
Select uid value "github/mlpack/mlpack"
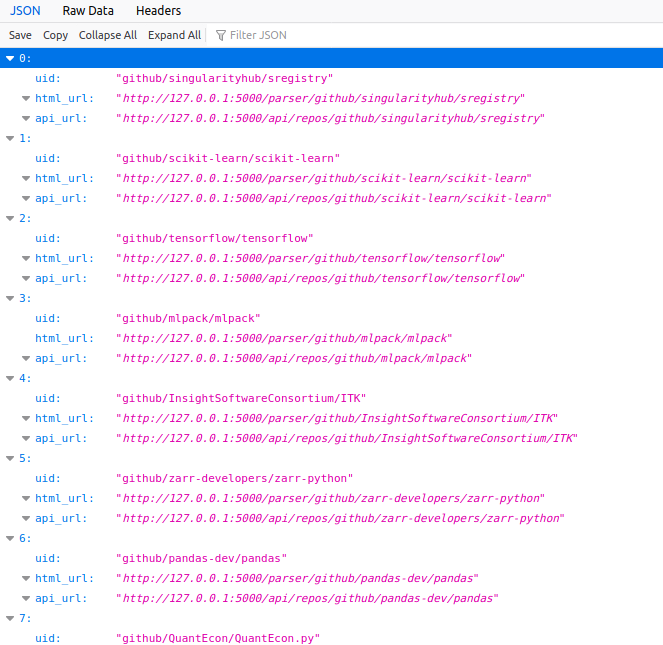point(188,318)
